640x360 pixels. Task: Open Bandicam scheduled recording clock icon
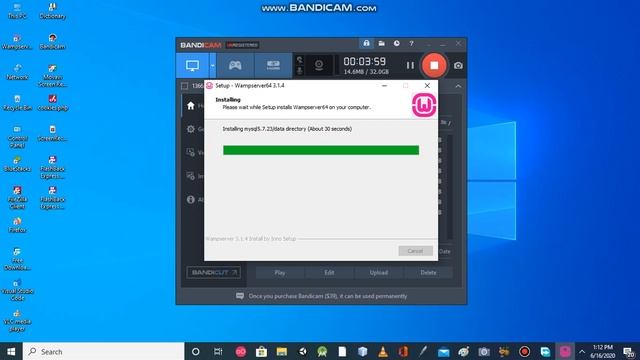(x=396, y=43)
